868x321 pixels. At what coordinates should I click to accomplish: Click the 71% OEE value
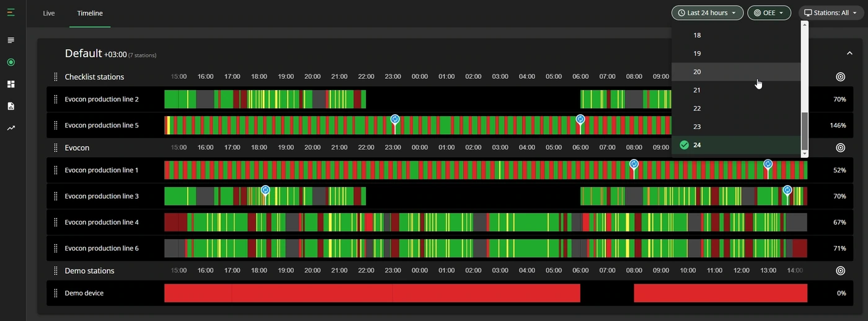[x=840, y=248]
